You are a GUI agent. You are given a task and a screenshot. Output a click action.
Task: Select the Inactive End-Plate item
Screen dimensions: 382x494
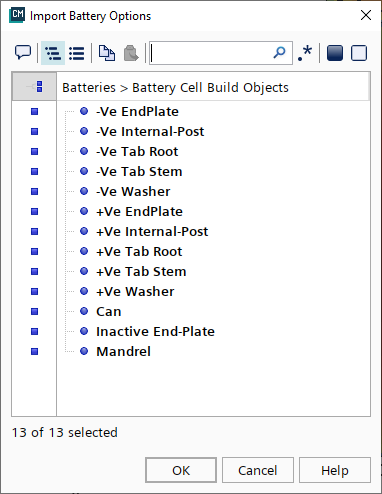point(155,331)
